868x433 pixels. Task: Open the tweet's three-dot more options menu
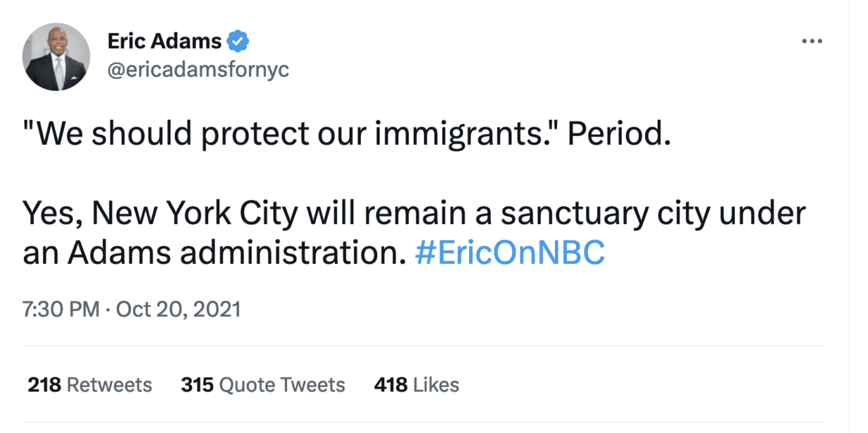812,42
